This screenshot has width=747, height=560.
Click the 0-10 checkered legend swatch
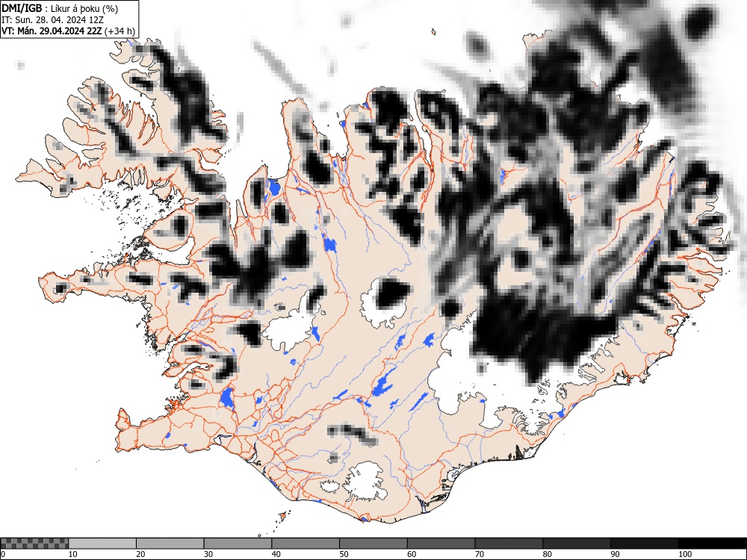34,544
